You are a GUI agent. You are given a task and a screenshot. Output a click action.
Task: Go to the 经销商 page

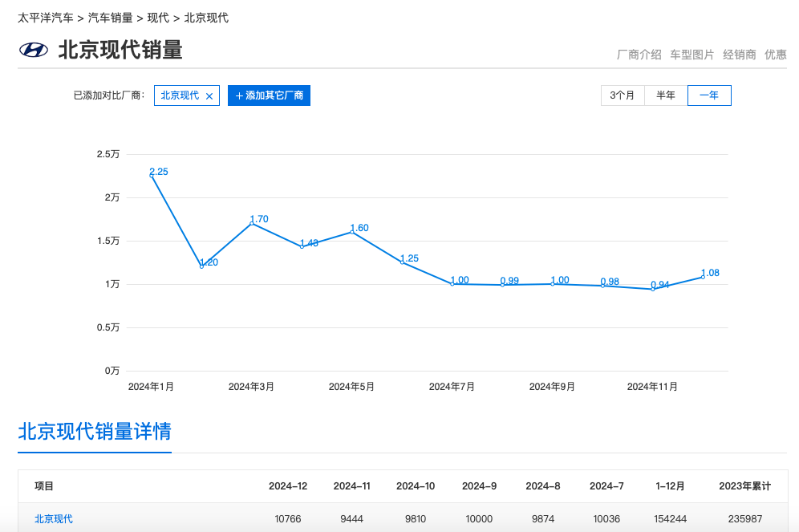point(739,55)
